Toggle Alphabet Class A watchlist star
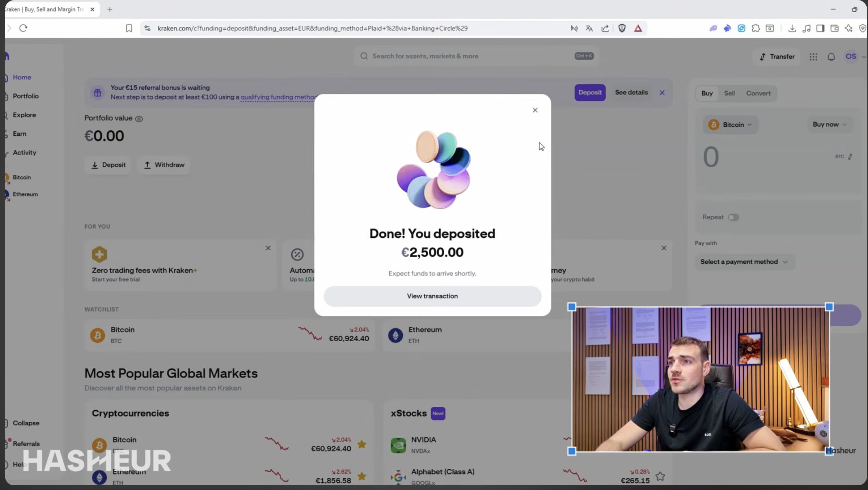Viewport: 868px width, 490px height. (660, 476)
